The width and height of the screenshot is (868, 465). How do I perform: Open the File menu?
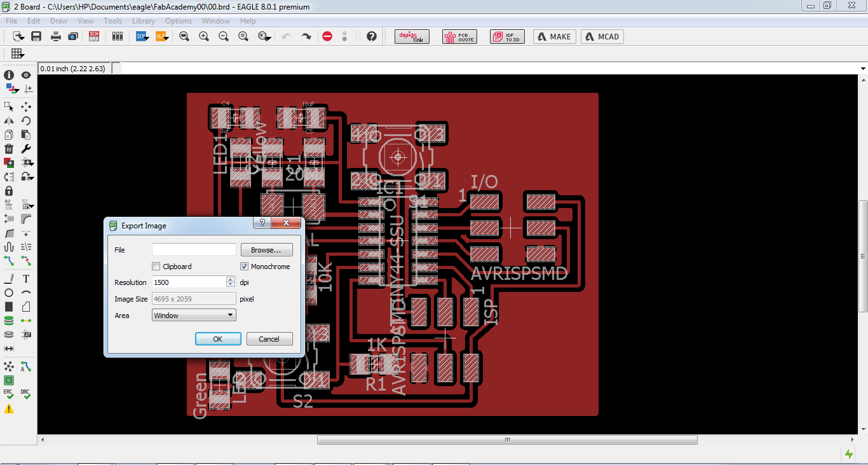coord(11,21)
